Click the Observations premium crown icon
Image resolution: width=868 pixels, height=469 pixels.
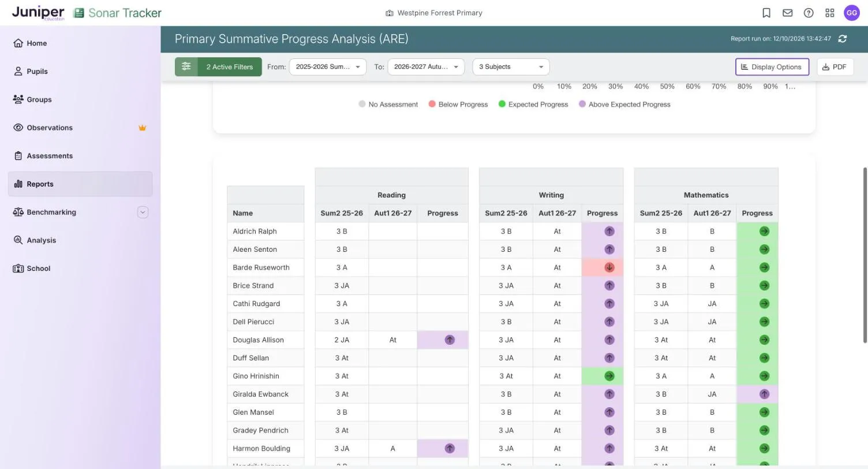pyautogui.click(x=142, y=128)
